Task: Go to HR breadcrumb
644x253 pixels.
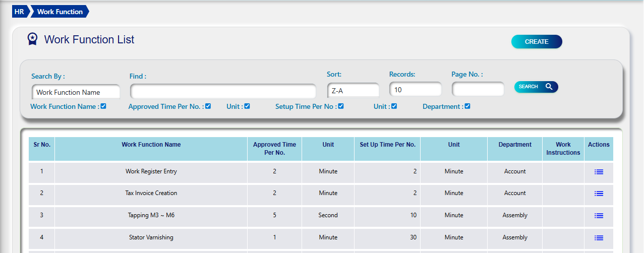Action: tap(20, 12)
